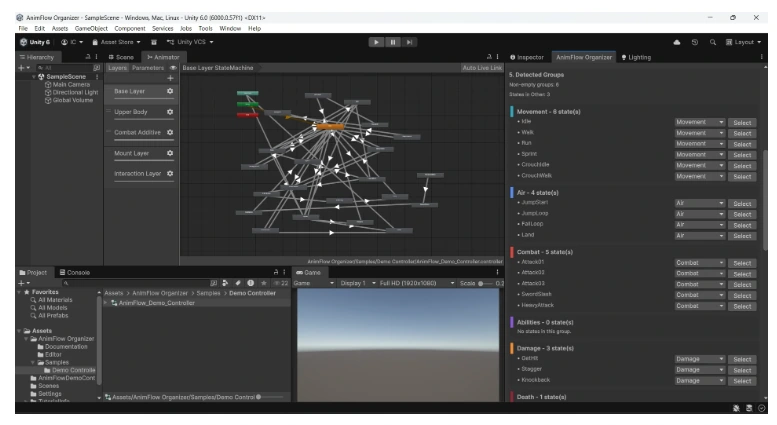This screenshot has height=425, width=777.
Task: Toggle the Auto Live Link button
Action: point(482,68)
